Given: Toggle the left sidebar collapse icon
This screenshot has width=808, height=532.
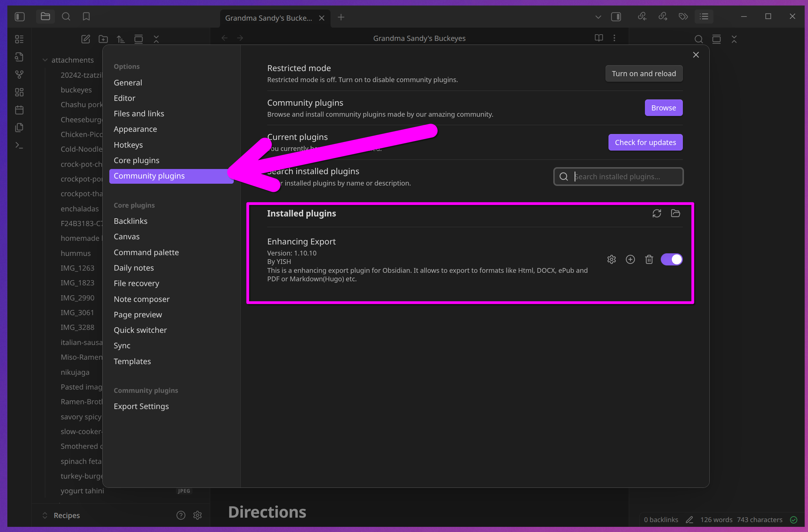Looking at the screenshot, I should (x=20, y=17).
